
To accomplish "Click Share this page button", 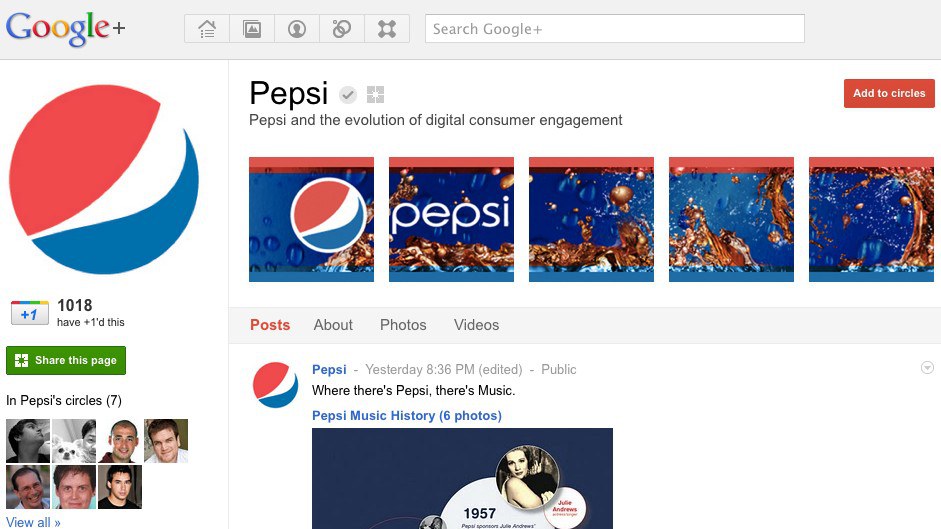I will click(x=66, y=360).
